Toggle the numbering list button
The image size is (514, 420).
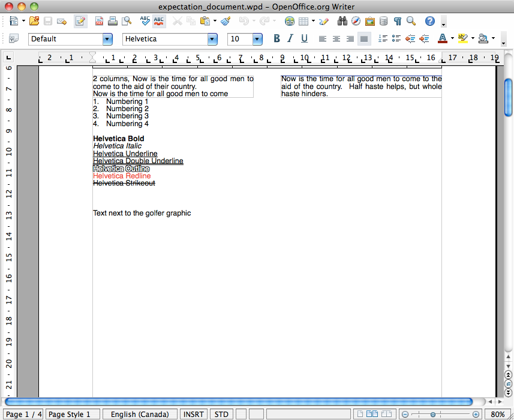381,39
